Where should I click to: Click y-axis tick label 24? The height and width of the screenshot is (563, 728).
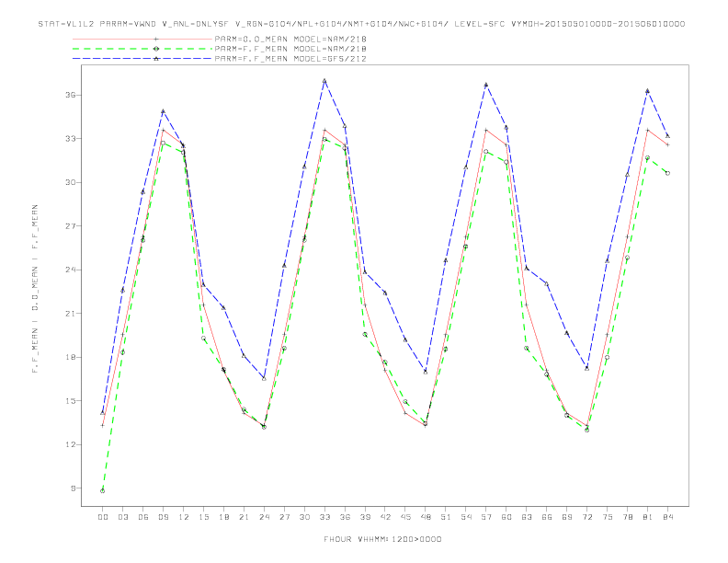click(70, 270)
